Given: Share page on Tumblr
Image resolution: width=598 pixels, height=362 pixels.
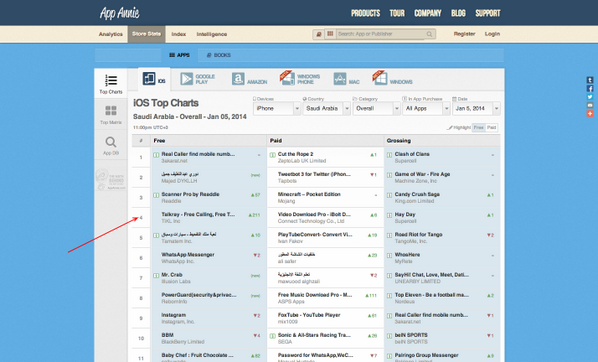Looking at the screenshot, I should click(590, 80).
